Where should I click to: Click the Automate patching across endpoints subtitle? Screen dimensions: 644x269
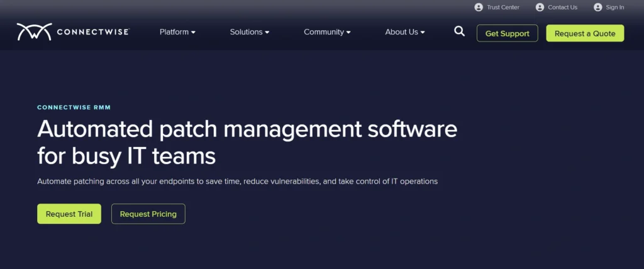click(x=237, y=181)
